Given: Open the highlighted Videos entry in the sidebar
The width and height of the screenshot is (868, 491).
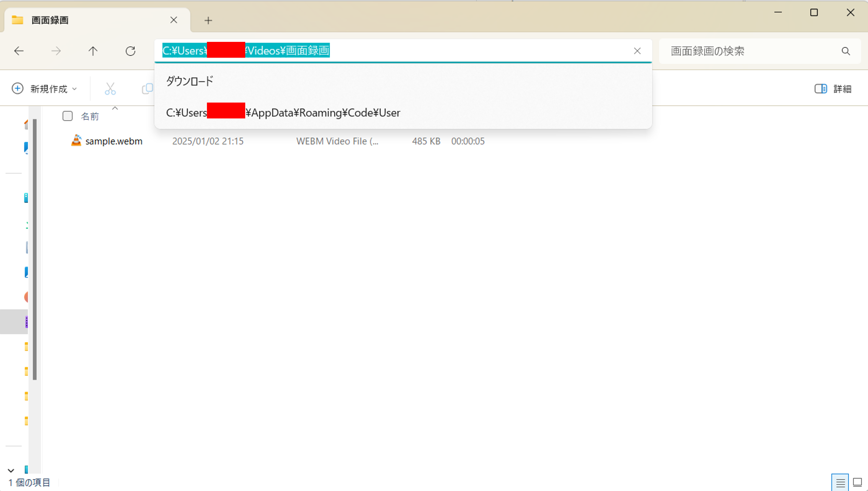Looking at the screenshot, I should [x=26, y=322].
